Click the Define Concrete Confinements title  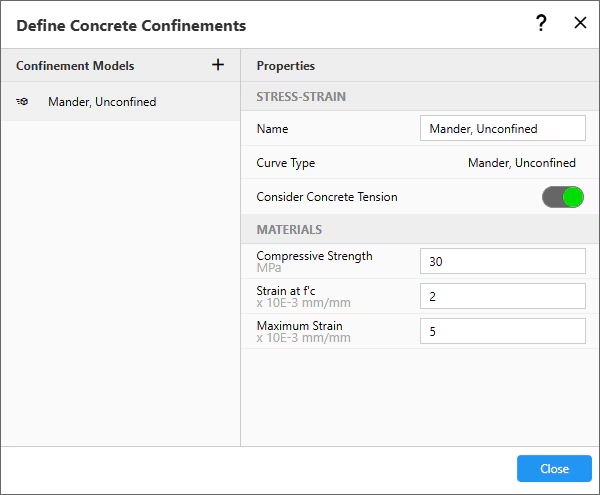coord(131,25)
